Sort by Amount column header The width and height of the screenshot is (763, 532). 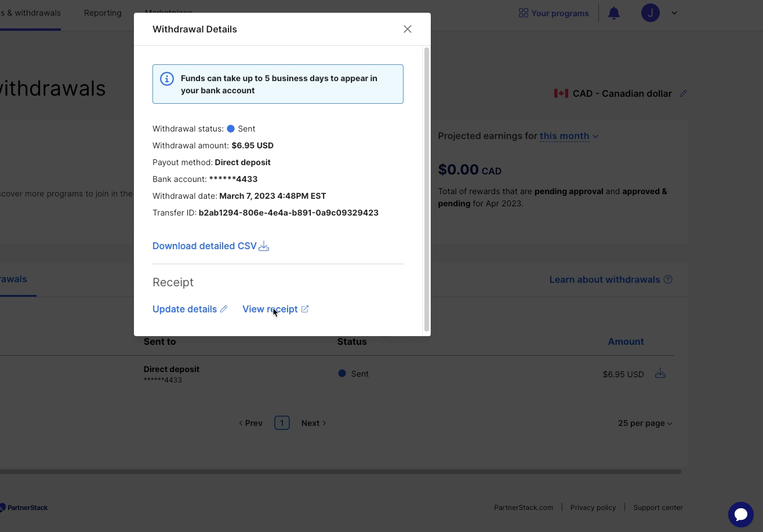point(626,341)
